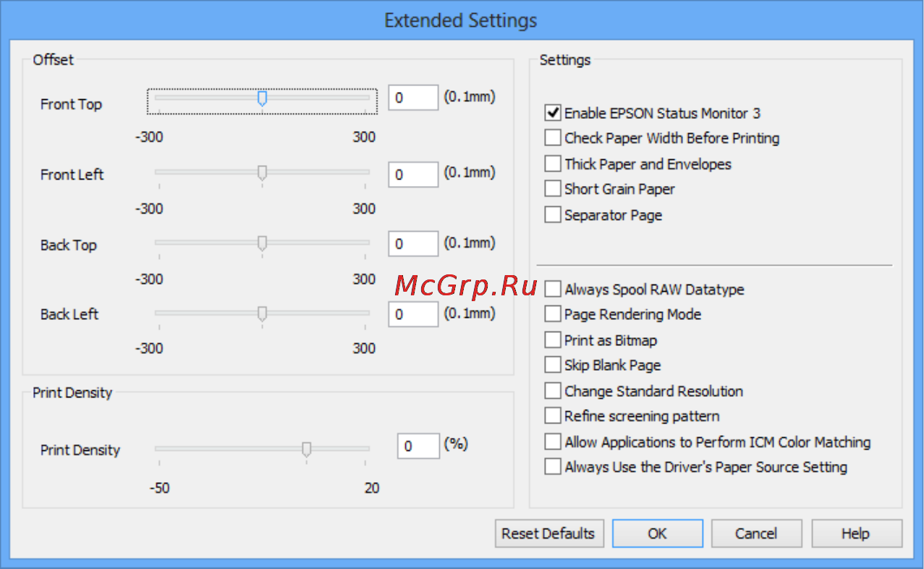Click the Back Top slider thumb
This screenshot has width=924, height=569.
(263, 243)
